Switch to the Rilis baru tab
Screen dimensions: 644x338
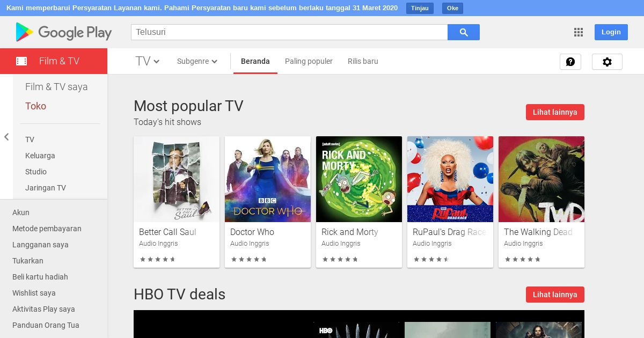pyautogui.click(x=363, y=61)
